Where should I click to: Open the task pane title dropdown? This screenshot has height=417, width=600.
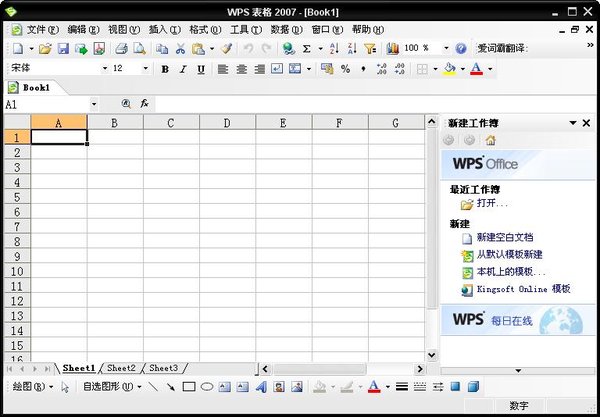coord(573,123)
